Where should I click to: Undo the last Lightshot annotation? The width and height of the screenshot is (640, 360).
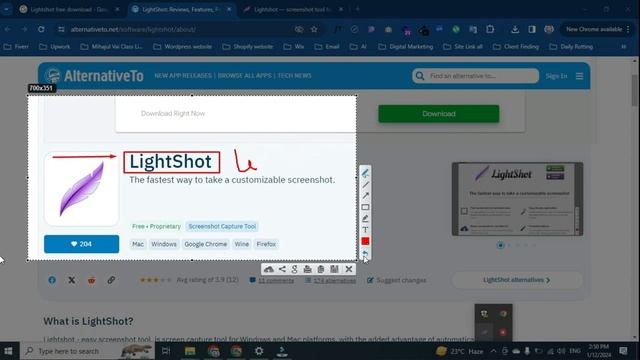[365, 253]
